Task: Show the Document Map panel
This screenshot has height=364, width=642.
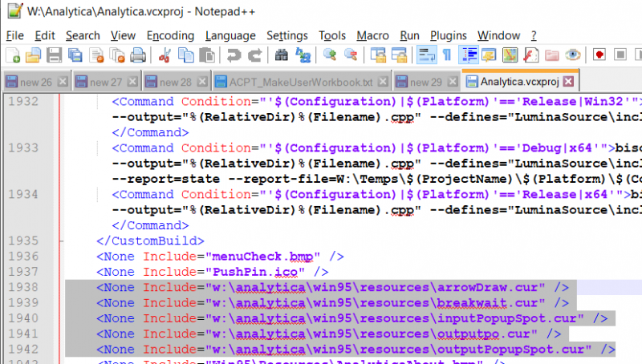Action: (x=510, y=55)
